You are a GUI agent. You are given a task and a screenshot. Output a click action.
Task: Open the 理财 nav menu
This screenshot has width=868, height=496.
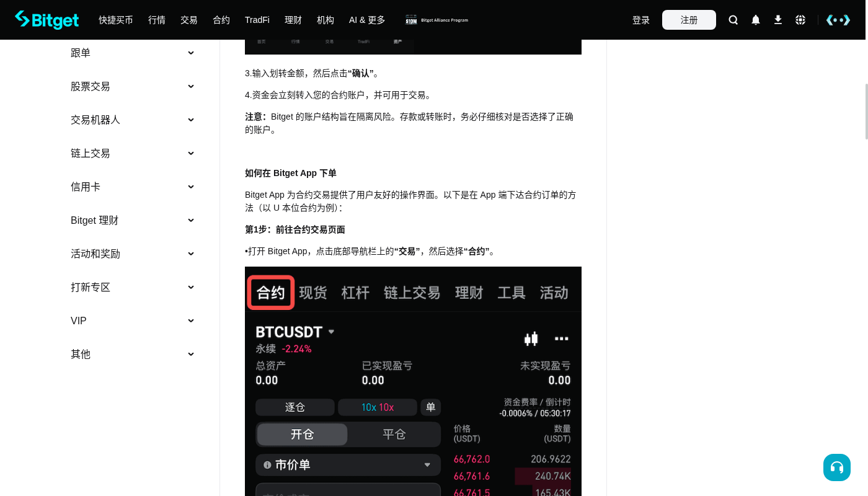pyautogui.click(x=293, y=20)
